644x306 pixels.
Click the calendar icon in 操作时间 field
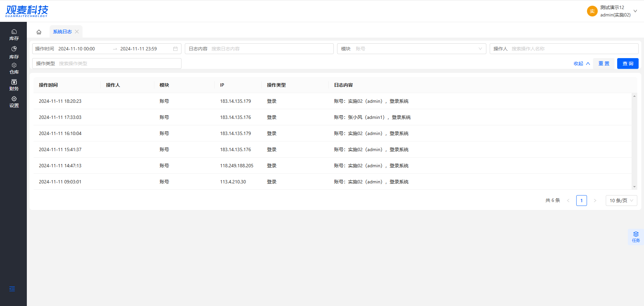coord(175,49)
